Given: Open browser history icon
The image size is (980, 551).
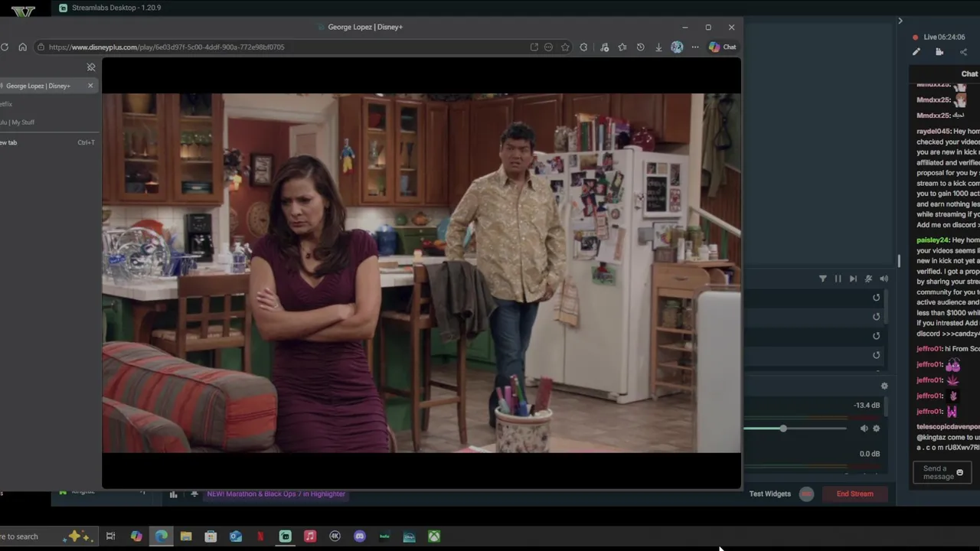Looking at the screenshot, I should [640, 47].
